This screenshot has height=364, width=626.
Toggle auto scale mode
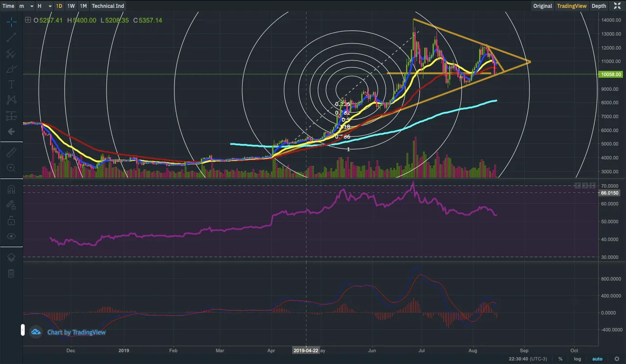[597, 359]
